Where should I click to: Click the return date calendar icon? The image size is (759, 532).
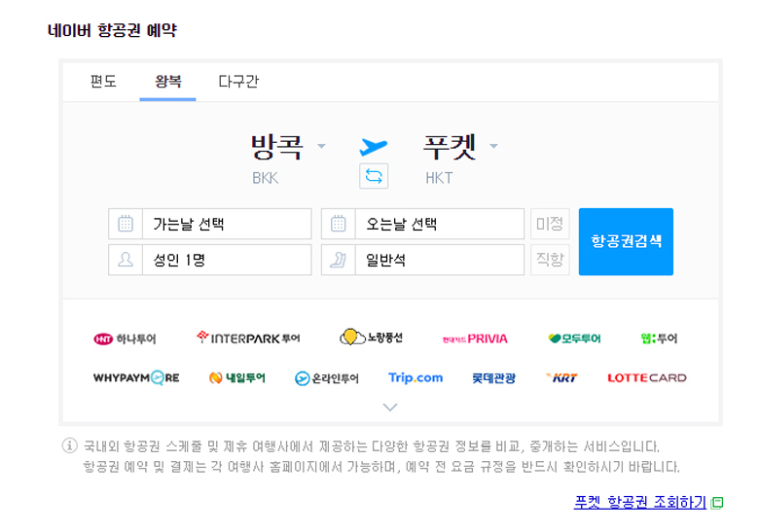click(338, 224)
